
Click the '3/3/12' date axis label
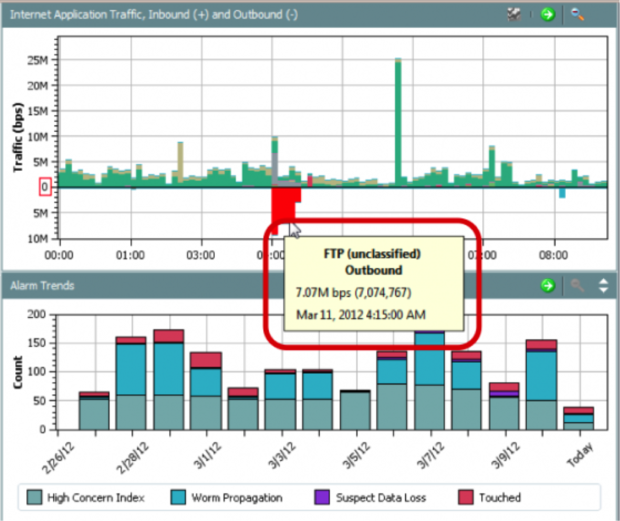tap(282, 456)
